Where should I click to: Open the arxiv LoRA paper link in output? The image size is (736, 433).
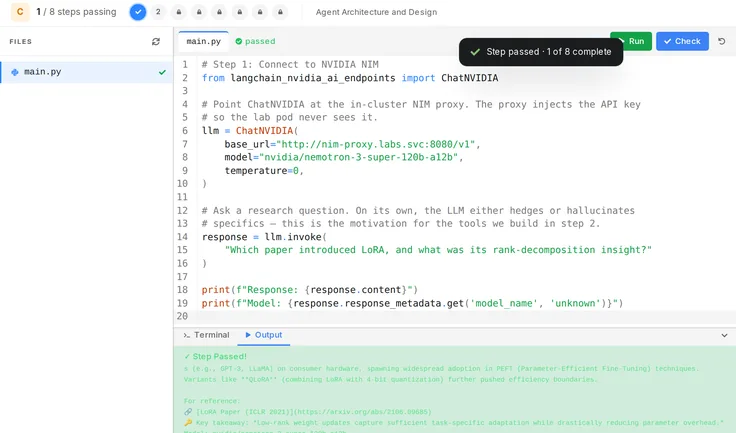tap(307, 412)
